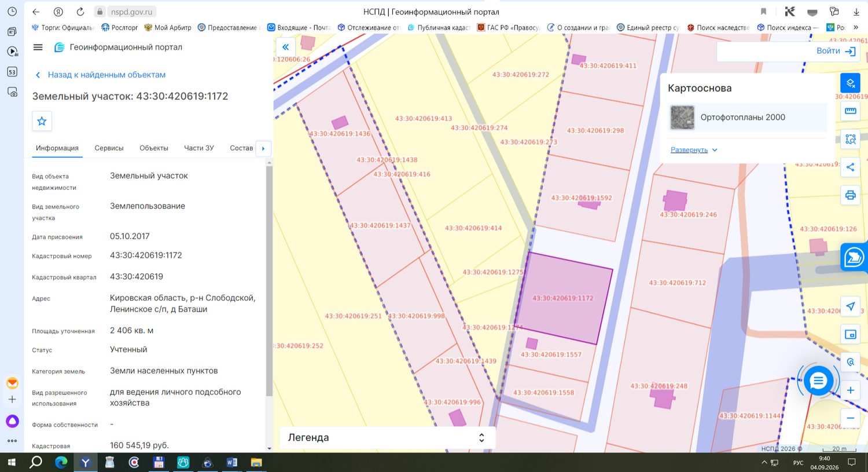
Task: Open the round chat assistant button
Action: pos(818,381)
